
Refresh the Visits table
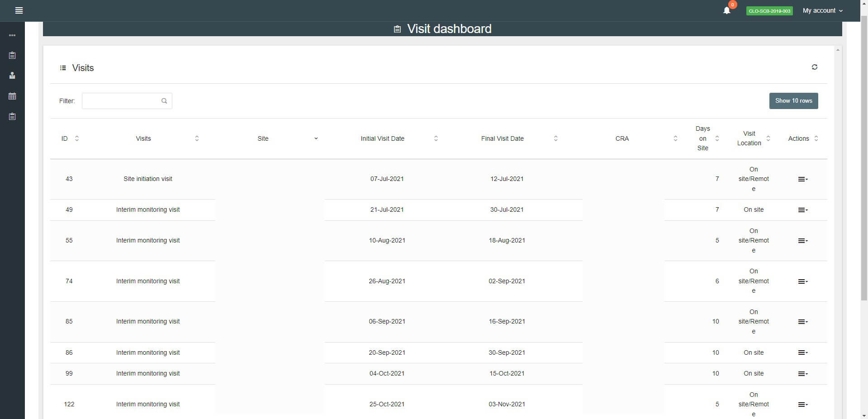click(x=814, y=67)
